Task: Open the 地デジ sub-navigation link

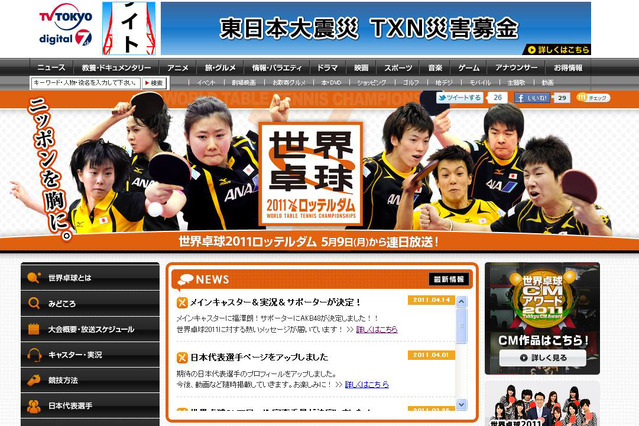Action: (x=443, y=83)
